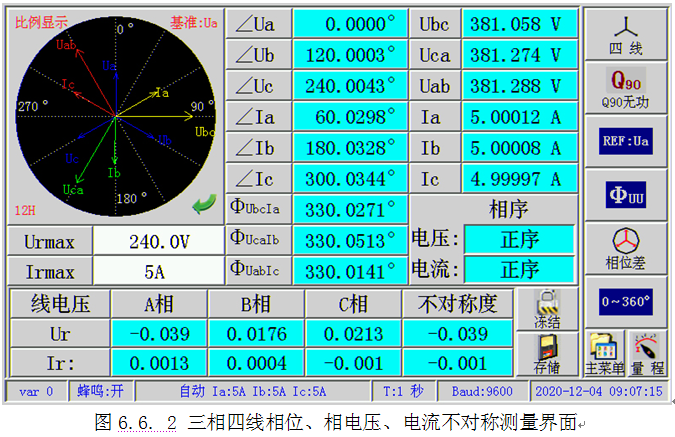Image resolution: width=675 pixels, height=437 pixels.
Task: Click the Ic current 4.99997 A
Action: (520, 179)
